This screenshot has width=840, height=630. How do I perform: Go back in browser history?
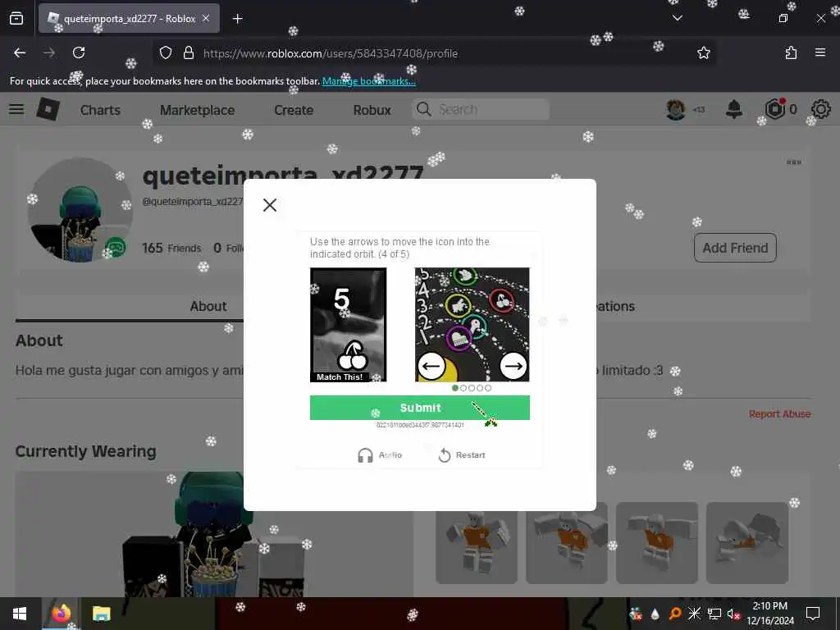20,52
